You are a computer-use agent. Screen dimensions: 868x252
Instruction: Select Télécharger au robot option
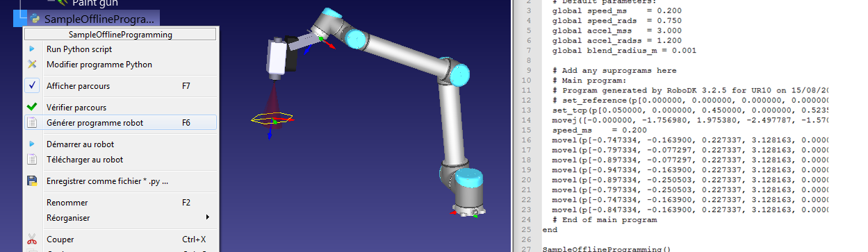85,160
